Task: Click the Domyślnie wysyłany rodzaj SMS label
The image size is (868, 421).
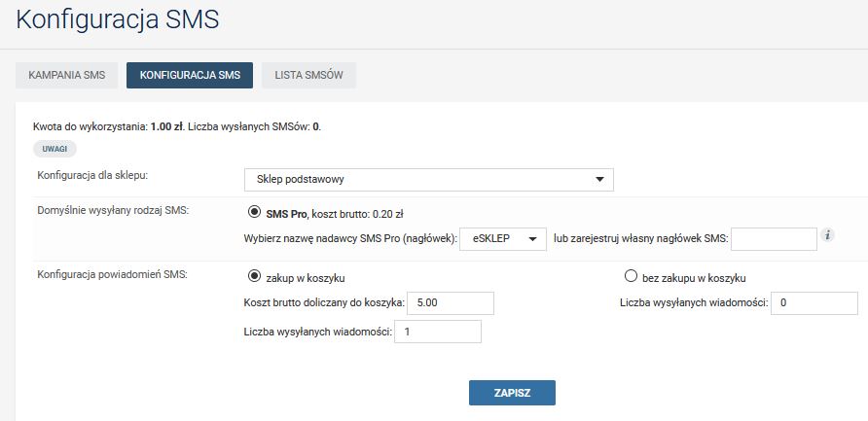Action: coord(112,211)
